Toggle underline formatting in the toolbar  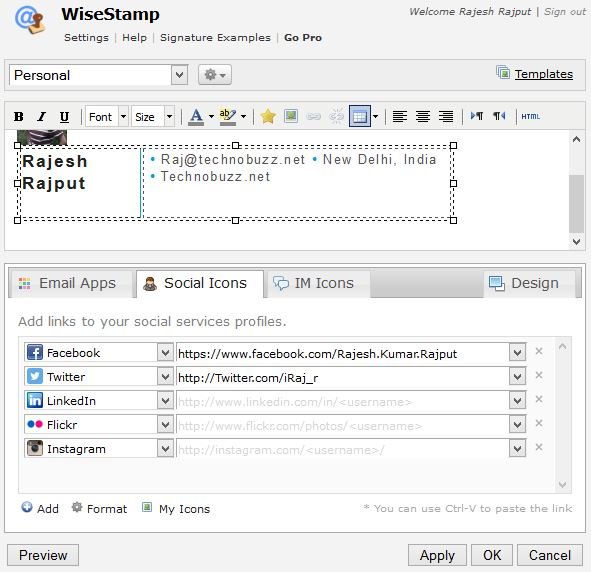64,117
